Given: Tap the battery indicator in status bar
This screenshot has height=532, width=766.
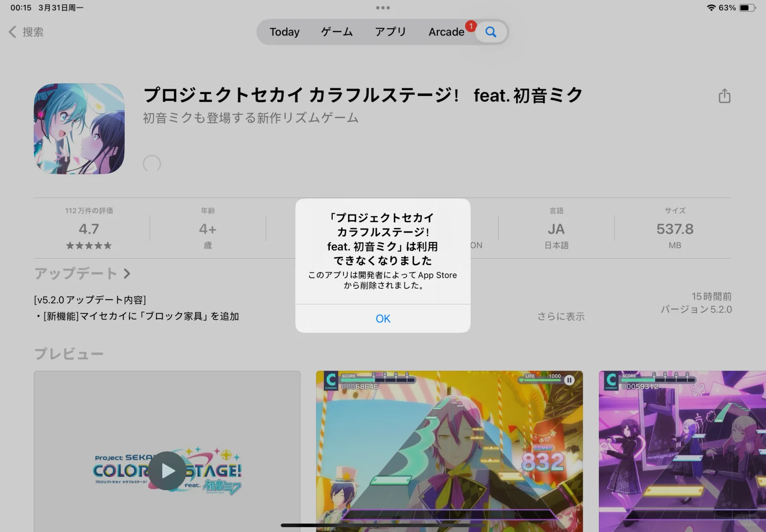Looking at the screenshot, I should point(747,8).
